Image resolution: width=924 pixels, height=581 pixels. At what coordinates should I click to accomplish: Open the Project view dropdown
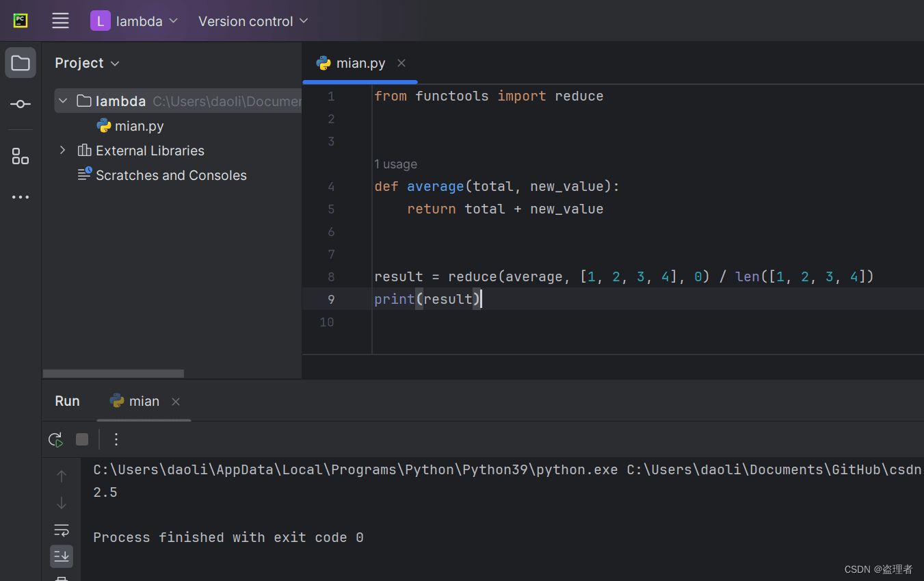87,63
